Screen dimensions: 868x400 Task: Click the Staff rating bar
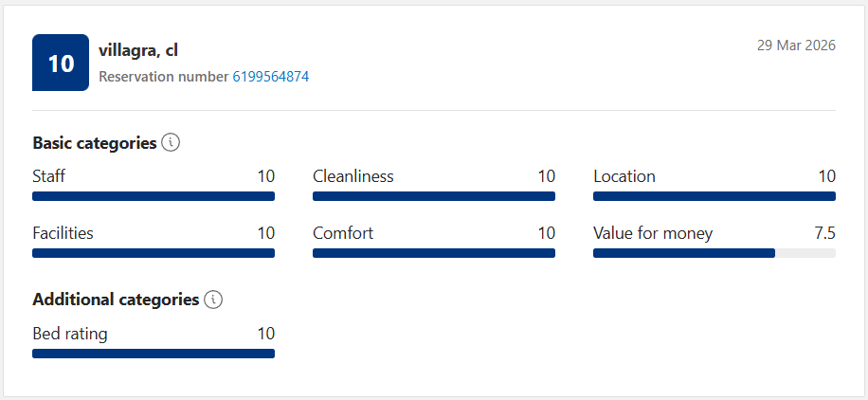[x=154, y=196]
